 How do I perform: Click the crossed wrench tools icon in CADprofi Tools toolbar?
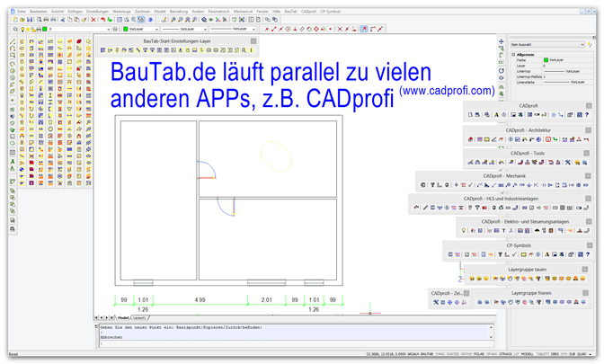point(567,163)
